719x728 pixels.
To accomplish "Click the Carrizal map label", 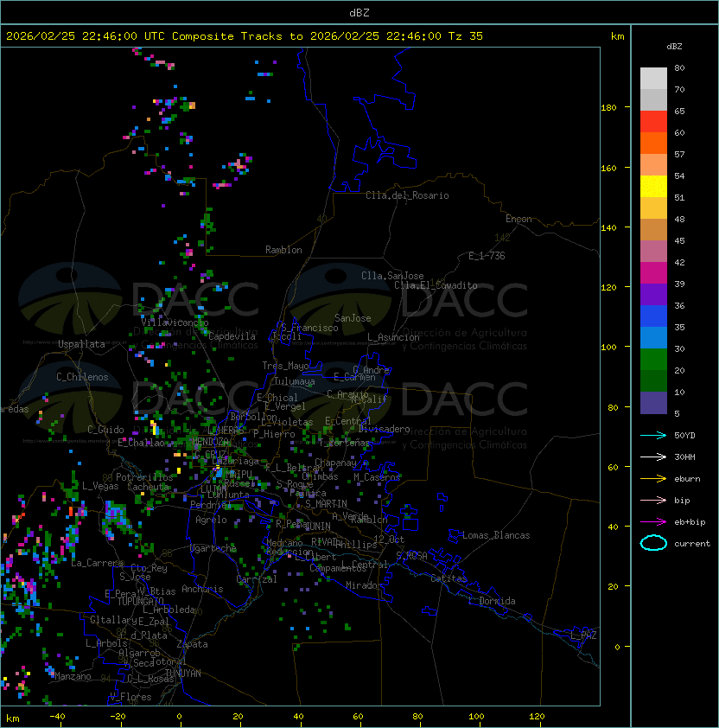I will point(256,579).
